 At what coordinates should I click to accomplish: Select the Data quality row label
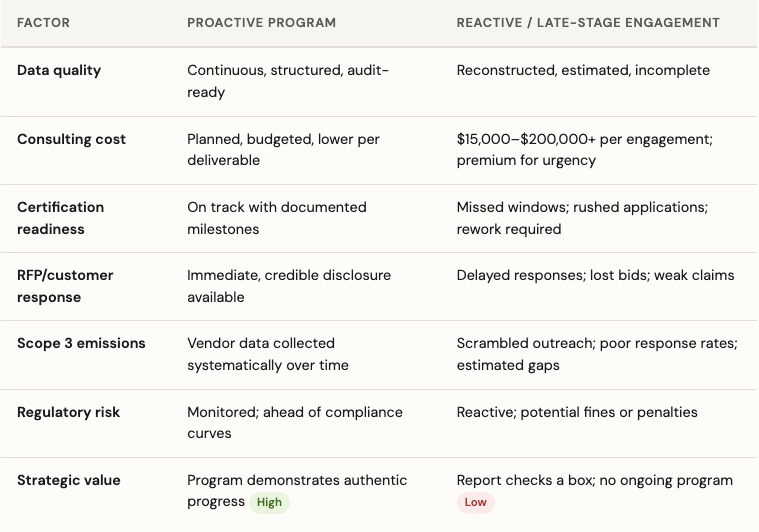coord(59,70)
